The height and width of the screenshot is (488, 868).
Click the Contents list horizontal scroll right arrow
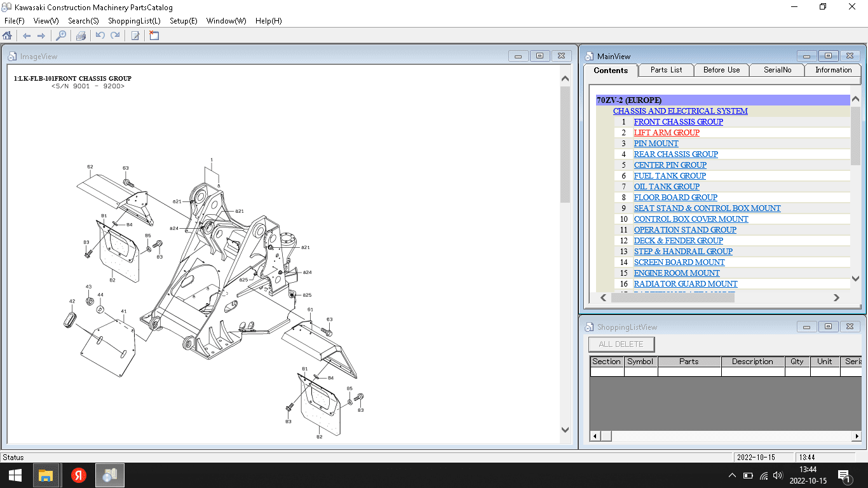tap(836, 297)
